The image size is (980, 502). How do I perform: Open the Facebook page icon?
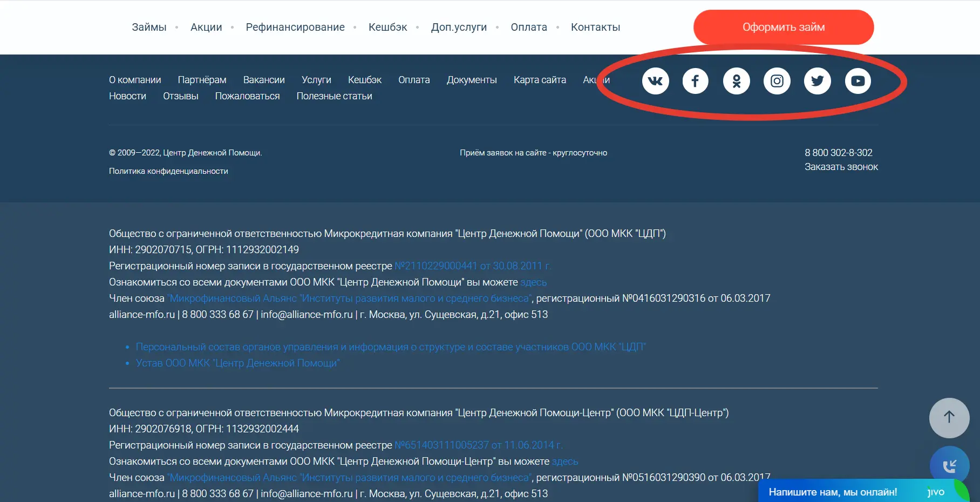696,81
